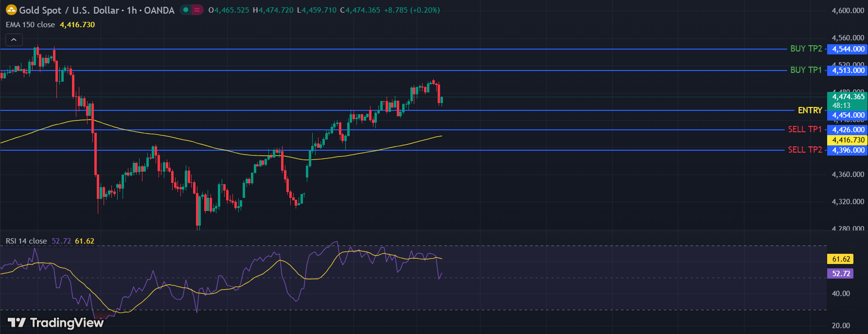Click the yellow EMA value 4,416.730 tag

pos(848,140)
